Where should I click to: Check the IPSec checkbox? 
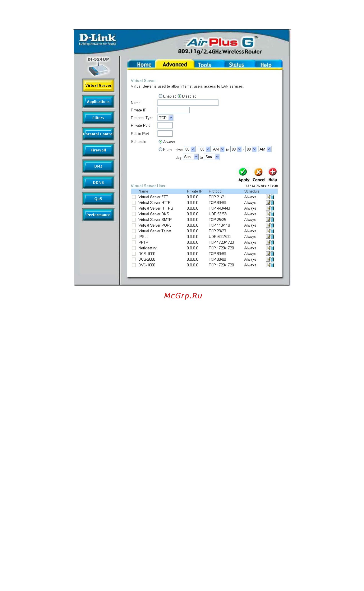click(x=134, y=237)
